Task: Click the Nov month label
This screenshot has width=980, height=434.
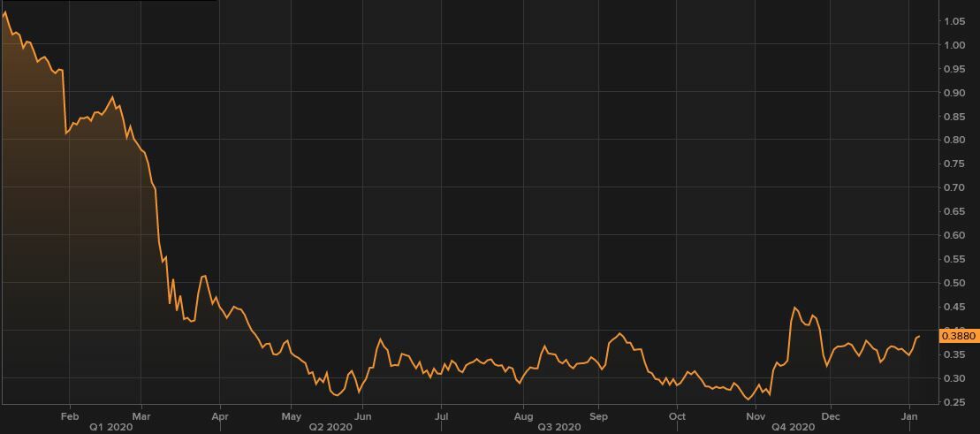Action: click(x=756, y=415)
